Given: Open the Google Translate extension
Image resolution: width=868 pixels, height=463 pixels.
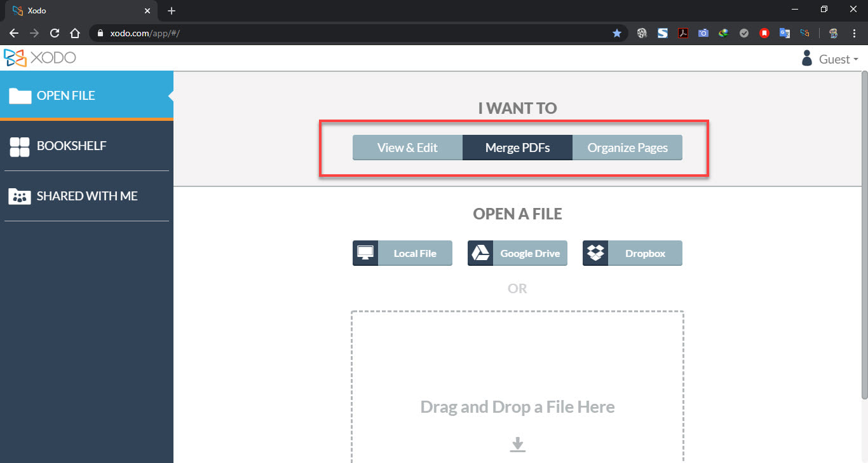Looking at the screenshot, I should pyautogui.click(x=785, y=33).
